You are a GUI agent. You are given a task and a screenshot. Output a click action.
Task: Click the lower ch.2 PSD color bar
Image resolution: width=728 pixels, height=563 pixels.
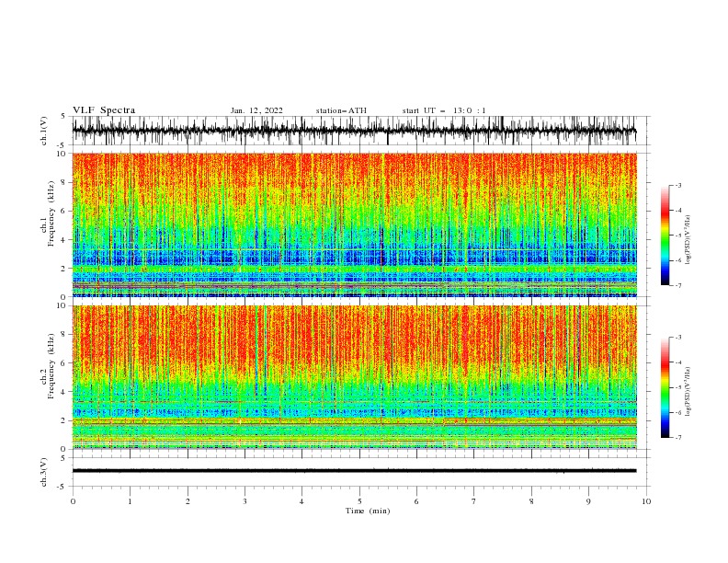pyautogui.click(x=665, y=387)
